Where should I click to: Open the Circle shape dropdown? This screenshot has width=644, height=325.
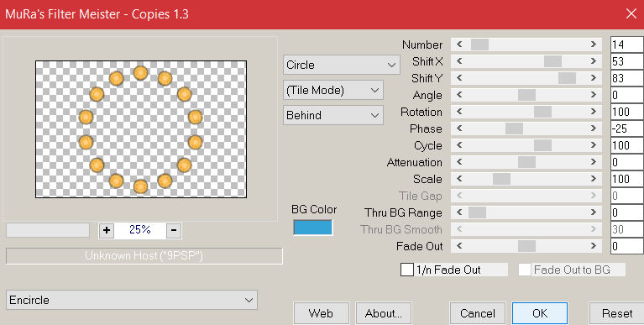[341, 65]
